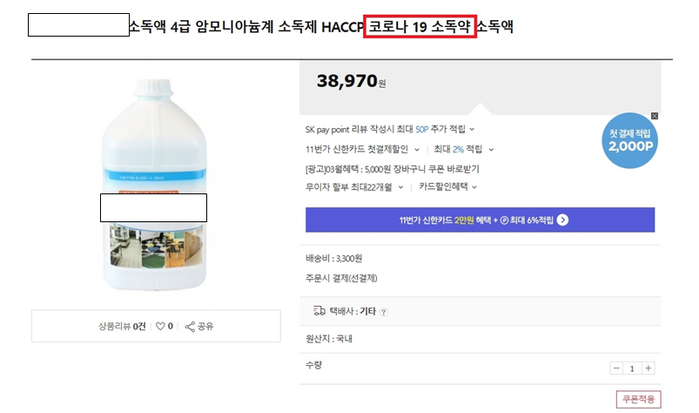Expand SK pay point review reward details
The height and width of the screenshot is (413, 699).
[472, 129]
